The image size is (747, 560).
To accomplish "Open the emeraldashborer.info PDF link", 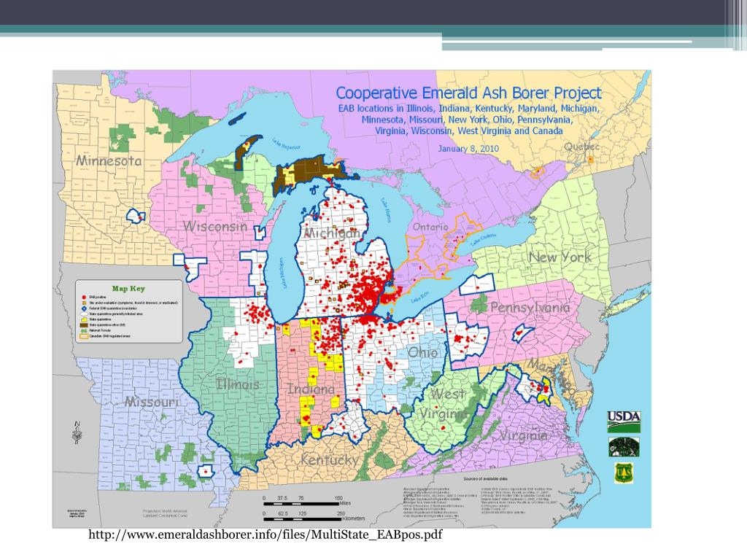I will (x=266, y=536).
